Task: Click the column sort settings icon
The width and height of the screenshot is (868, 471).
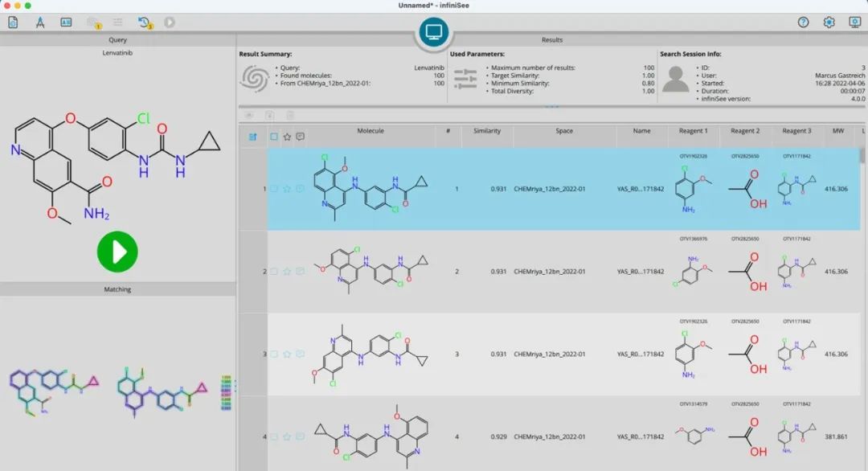Action: pyautogui.click(x=252, y=137)
